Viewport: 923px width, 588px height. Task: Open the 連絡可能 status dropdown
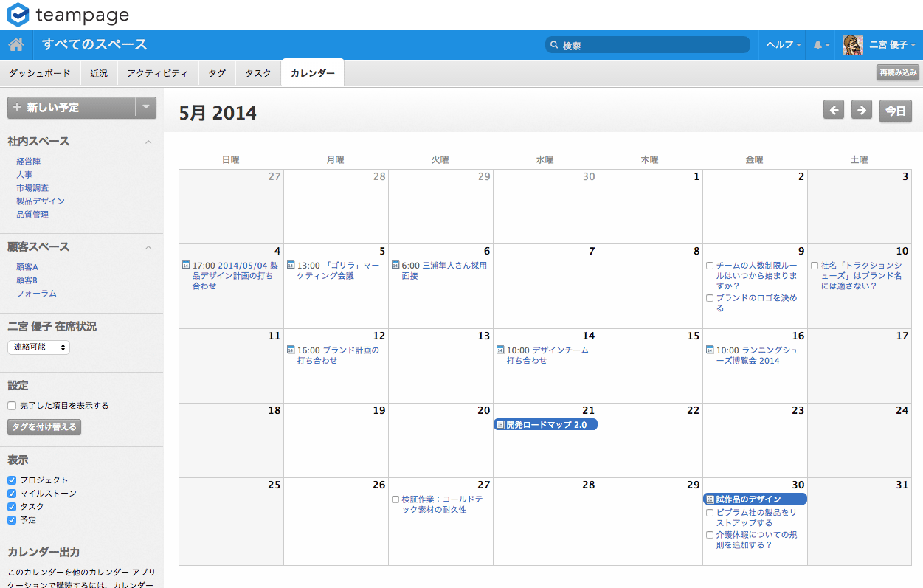[38, 347]
